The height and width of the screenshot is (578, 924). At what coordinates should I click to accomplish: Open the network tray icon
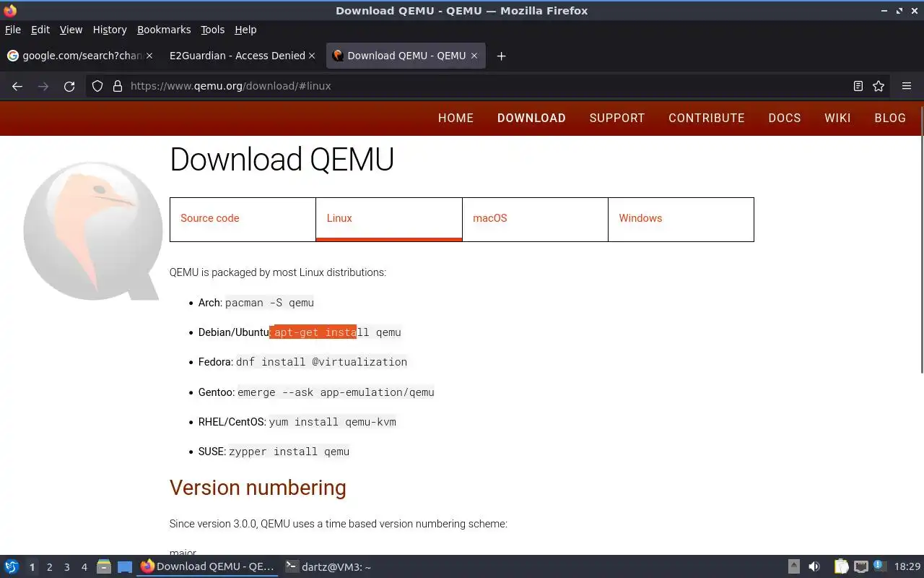[x=860, y=567]
